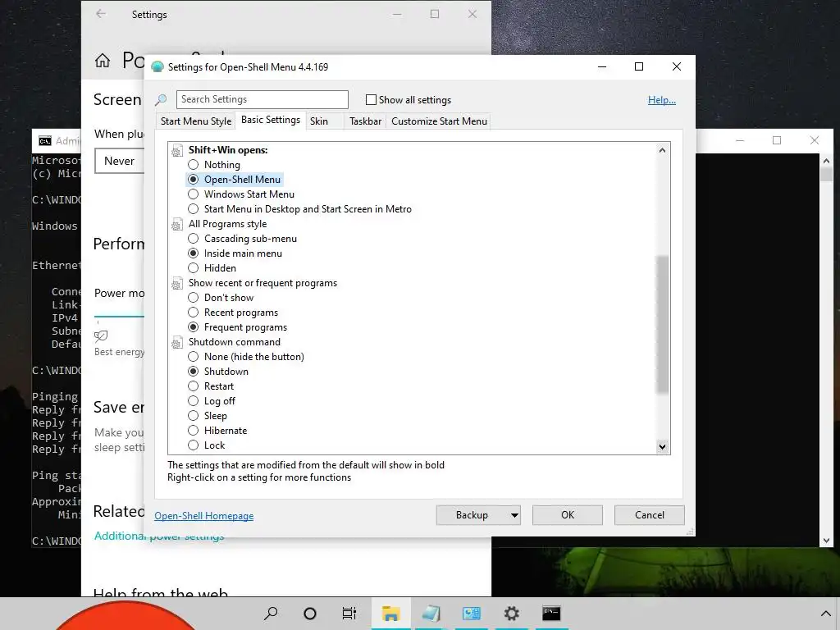Select Lock shutdown command
The image size is (840, 630).
pos(193,445)
